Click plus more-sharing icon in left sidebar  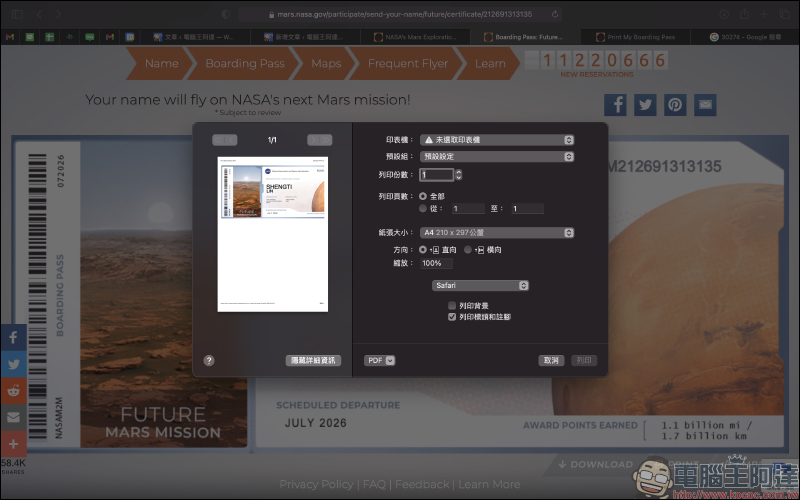[13, 444]
